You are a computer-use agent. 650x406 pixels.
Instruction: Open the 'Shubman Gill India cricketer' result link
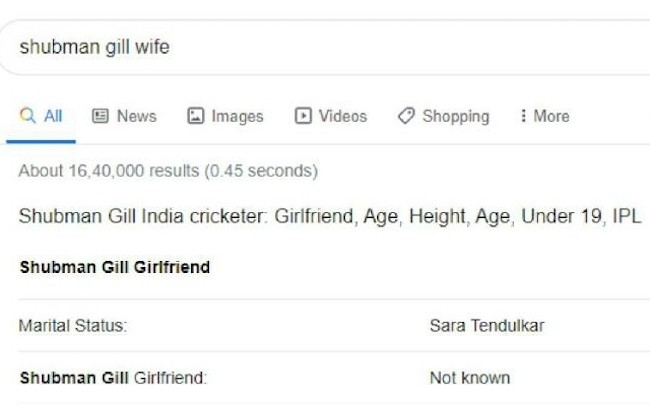[329, 216]
